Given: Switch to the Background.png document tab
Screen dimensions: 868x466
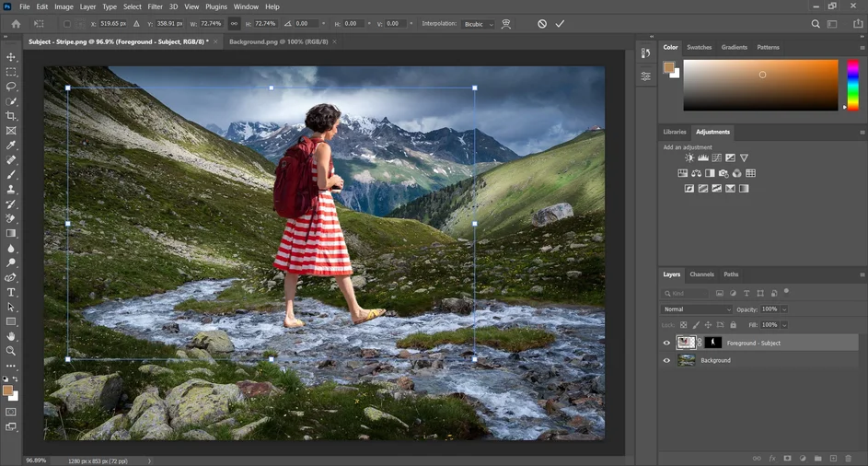Looking at the screenshot, I should (277, 41).
